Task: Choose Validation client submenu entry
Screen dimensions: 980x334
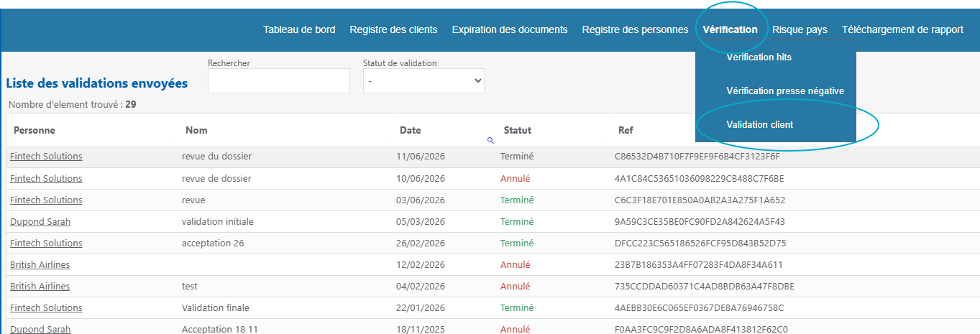Action: (760, 124)
